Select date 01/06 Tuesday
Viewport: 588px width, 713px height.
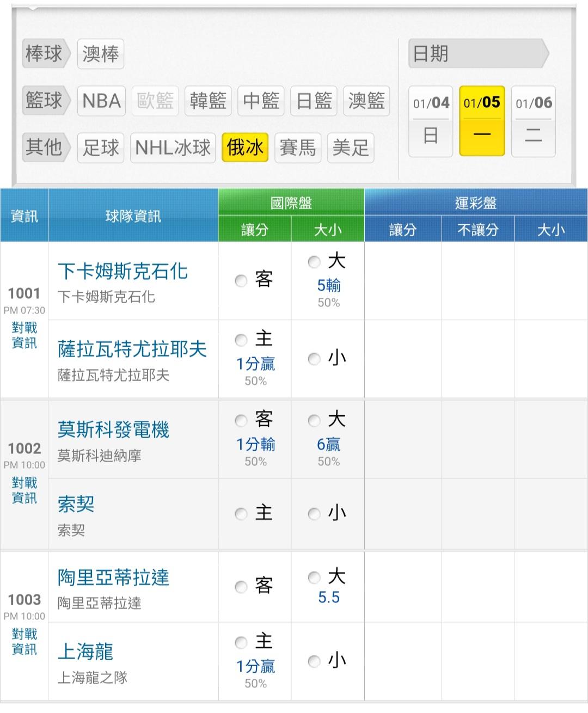point(533,121)
